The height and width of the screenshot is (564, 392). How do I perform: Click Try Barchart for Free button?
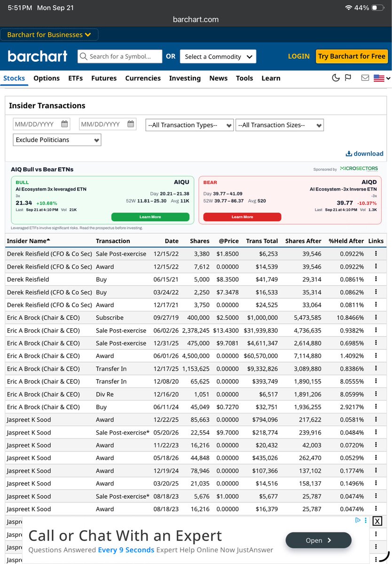352,56
